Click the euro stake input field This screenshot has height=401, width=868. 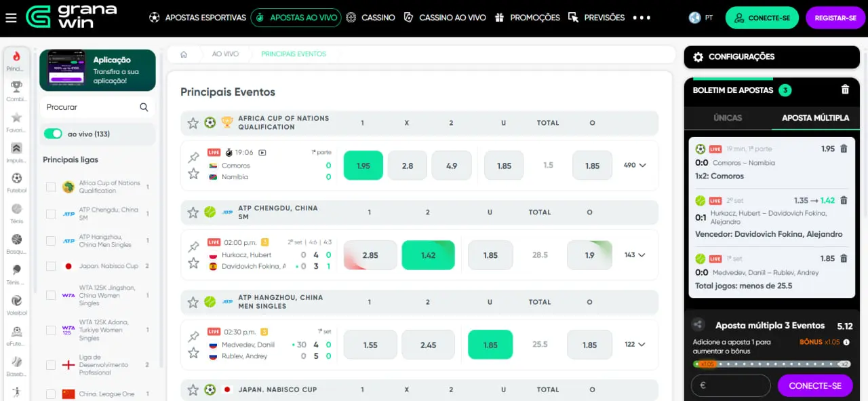pos(731,385)
